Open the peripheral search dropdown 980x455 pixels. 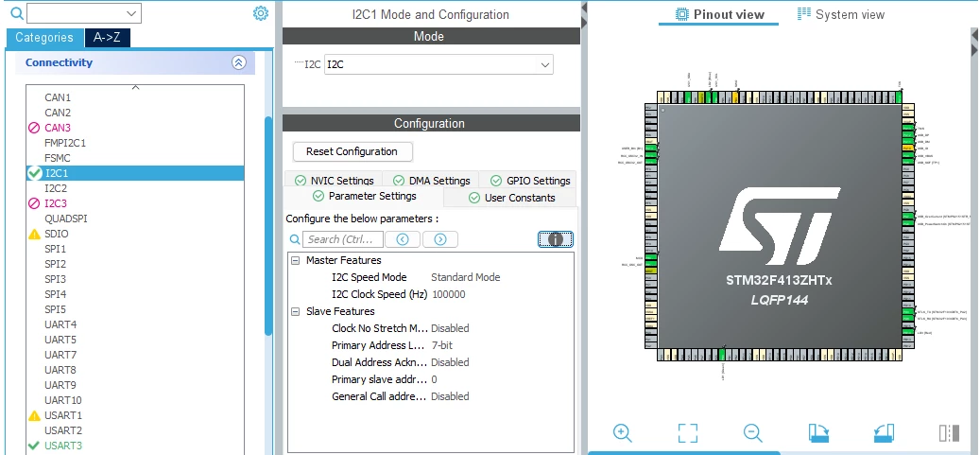(x=131, y=13)
